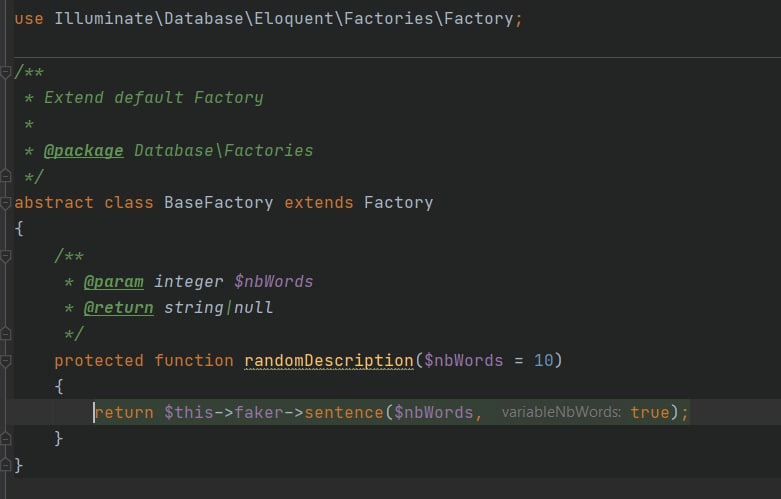This screenshot has width=781, height=499.
Task: Click 'string|null' return type in comment
Action: [219, 307]
